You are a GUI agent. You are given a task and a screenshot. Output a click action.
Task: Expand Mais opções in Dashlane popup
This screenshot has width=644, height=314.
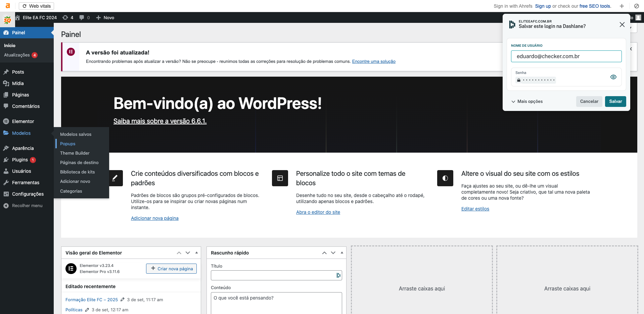[x=527, y=102]
